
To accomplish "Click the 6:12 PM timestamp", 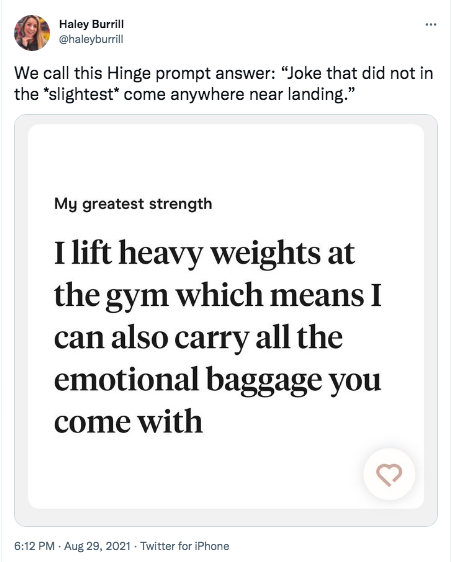I will [x=34, y=546].
